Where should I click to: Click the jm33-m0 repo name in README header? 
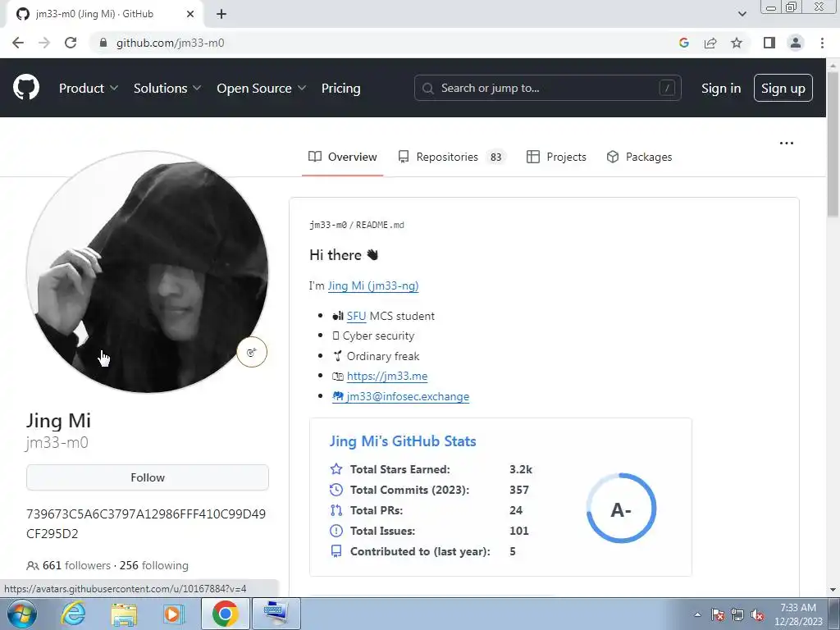[x=328, y=225]
